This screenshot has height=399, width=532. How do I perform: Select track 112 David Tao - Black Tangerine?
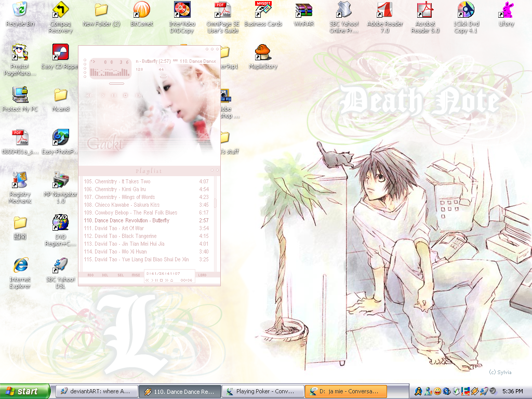146,236
